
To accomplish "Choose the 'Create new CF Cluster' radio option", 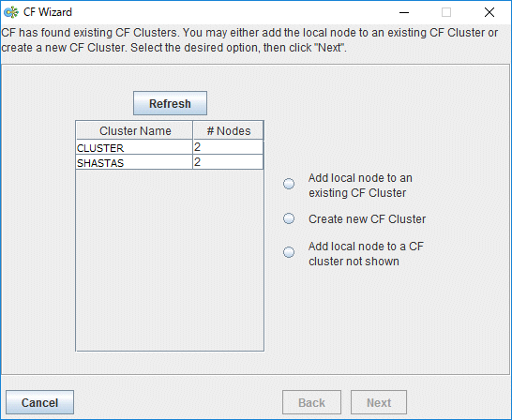I will (x=289, y=218).
